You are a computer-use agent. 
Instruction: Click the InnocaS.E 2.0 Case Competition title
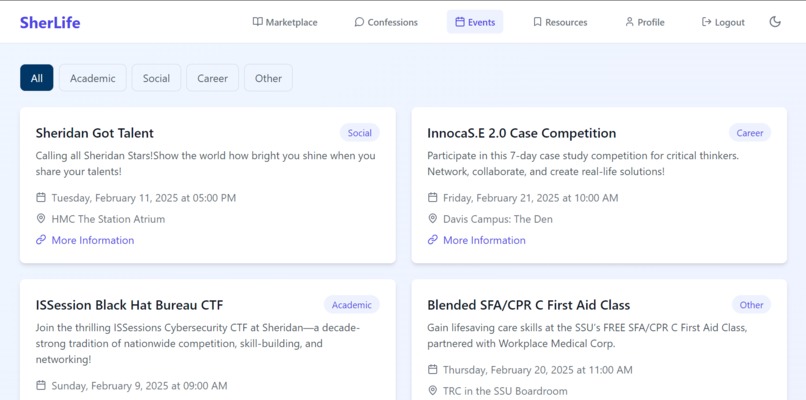(x=522, y=133)
